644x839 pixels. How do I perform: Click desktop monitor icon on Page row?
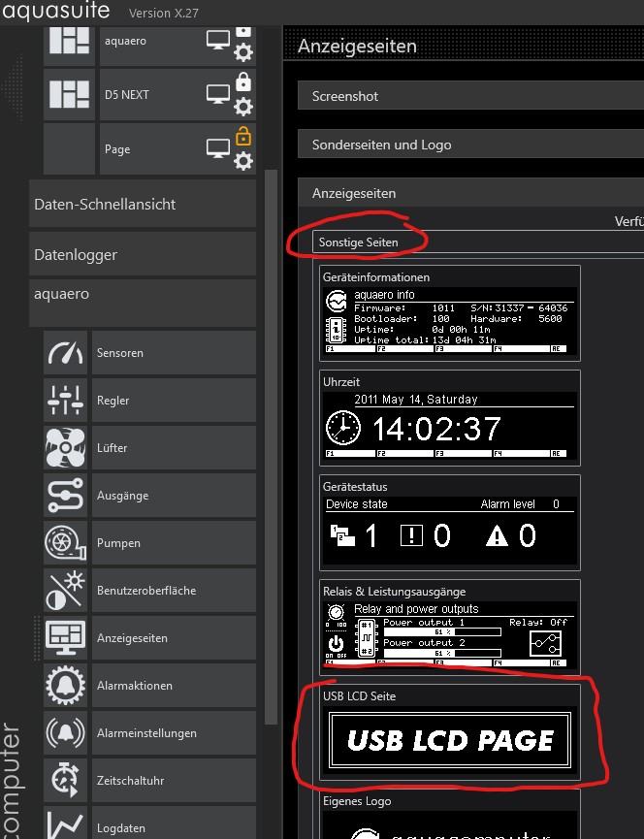click(218, 148)
